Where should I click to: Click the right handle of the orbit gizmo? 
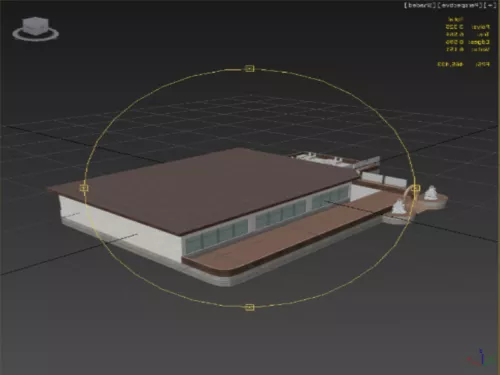pyautogui.click(x=415, y=188)
